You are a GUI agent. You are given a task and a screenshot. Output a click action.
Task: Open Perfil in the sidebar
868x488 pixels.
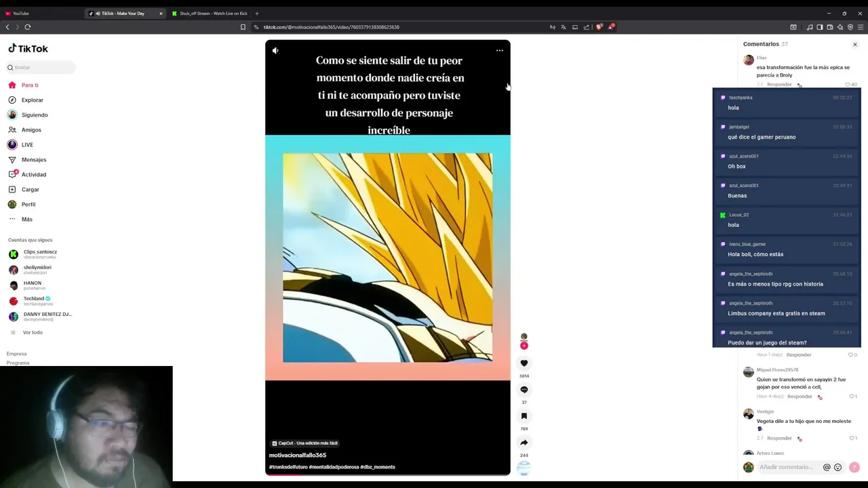22,205
